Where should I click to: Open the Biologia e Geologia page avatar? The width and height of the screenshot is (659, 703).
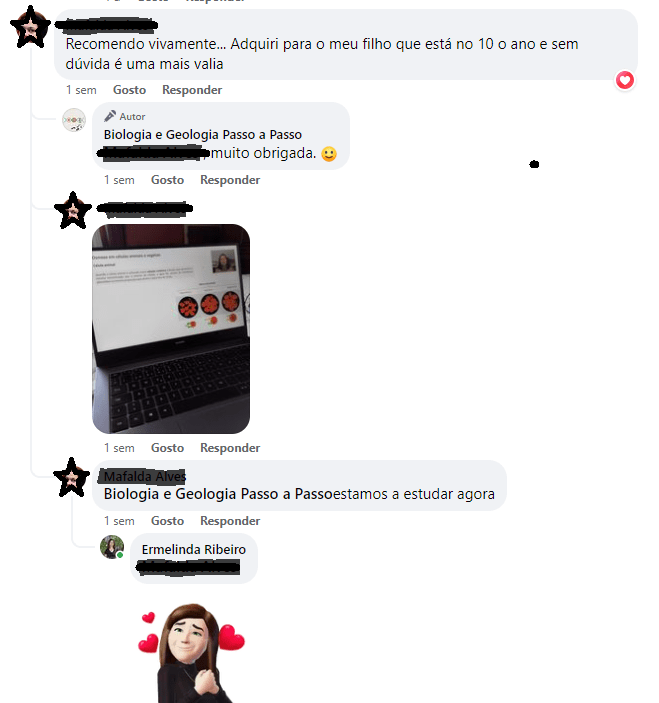pos(74,120)
